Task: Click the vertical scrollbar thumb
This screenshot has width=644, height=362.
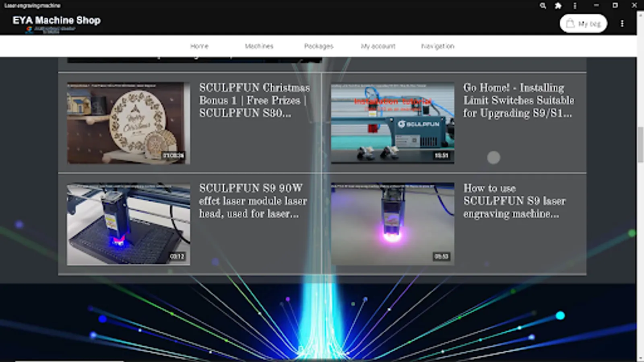Action: [640, 145]
